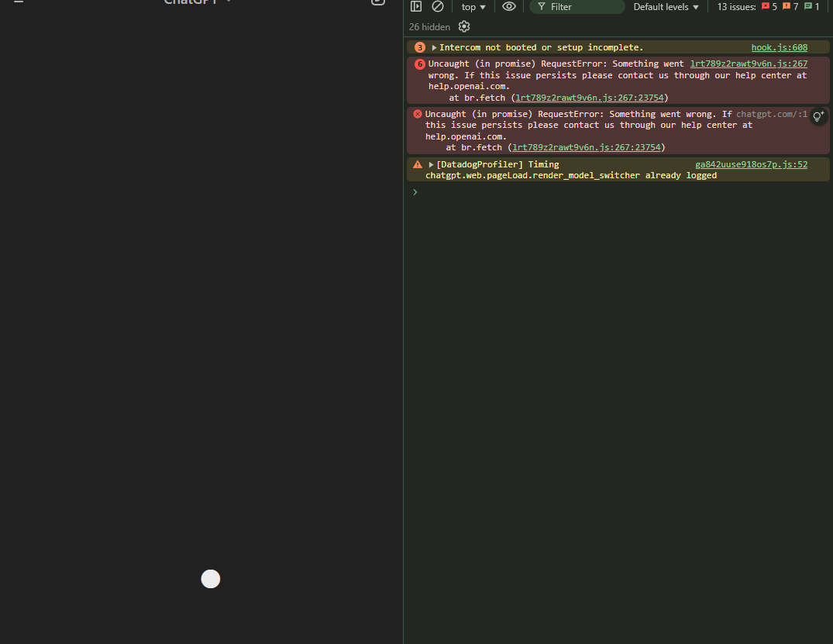Click inside the console Filter box

[x=577, y=6]
